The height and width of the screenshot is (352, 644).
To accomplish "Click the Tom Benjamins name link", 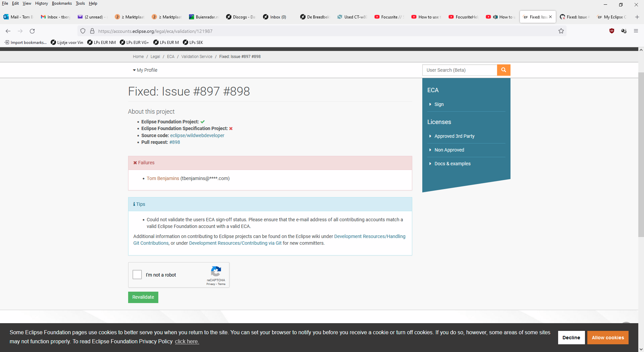I will (163, 178).
